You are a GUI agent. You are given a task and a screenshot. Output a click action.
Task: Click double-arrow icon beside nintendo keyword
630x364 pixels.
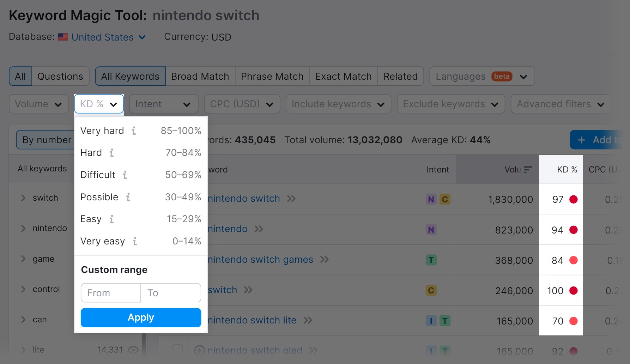(x=259, y=229)
